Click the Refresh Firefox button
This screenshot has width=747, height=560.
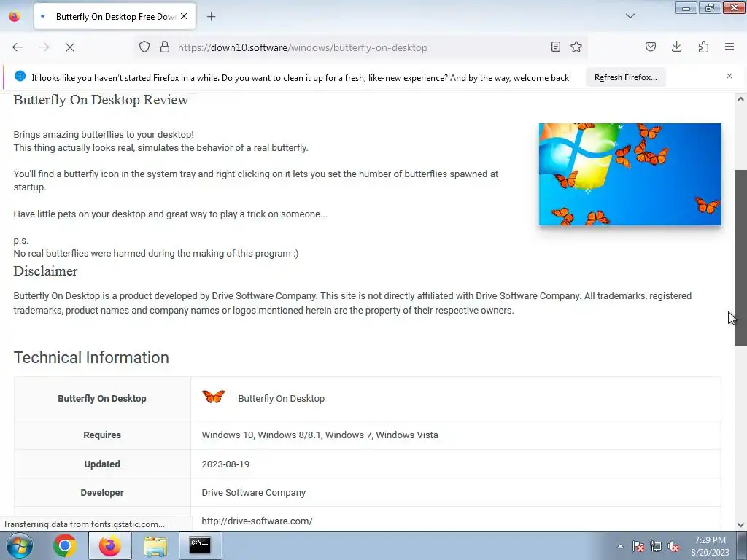click(625, 77)
